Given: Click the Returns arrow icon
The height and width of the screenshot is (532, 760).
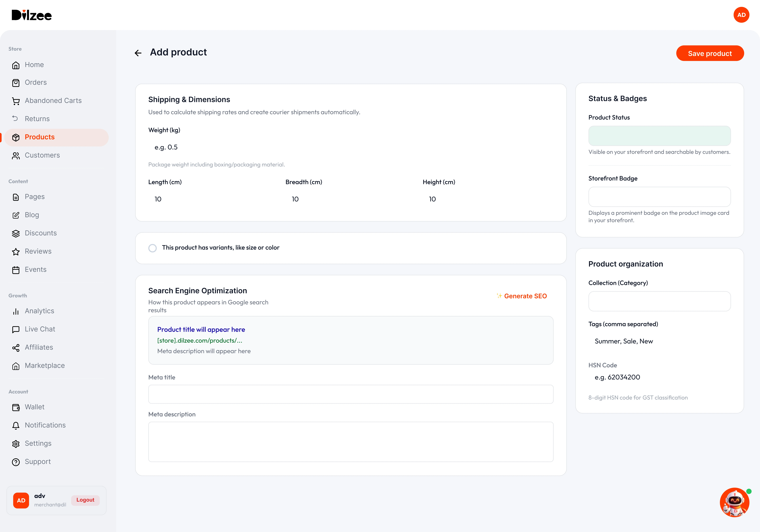Looking at the screenshot, I should click(15, 118).
